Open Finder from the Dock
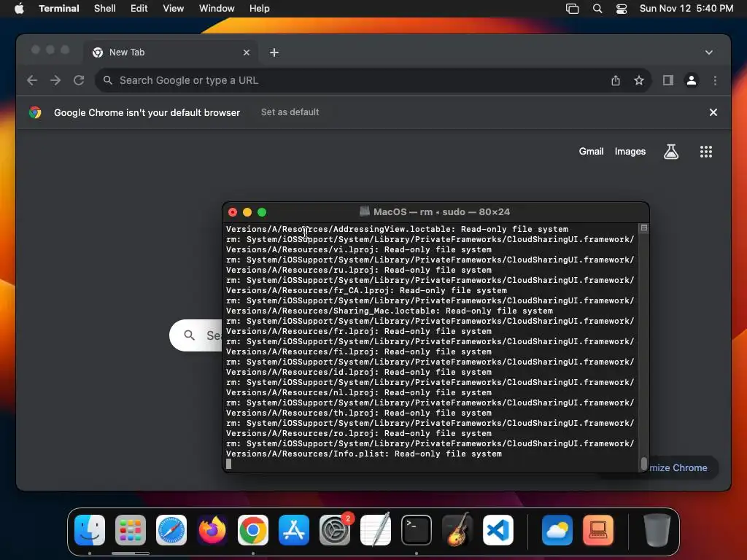The height and width of the screenshot is (560, 747). [x=90, y=530]
